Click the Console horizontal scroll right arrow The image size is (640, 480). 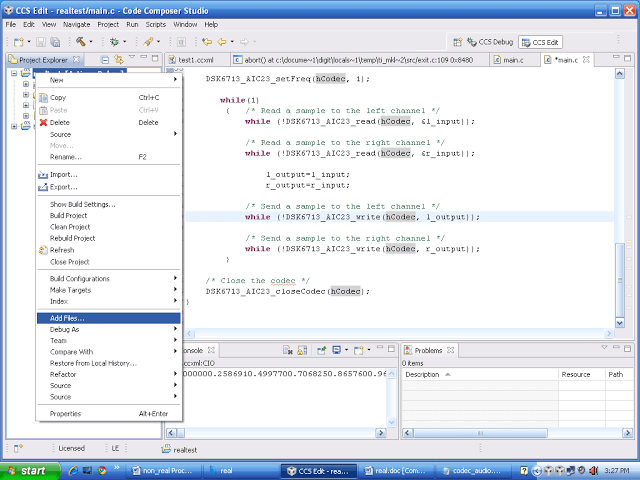pos(381,433)
